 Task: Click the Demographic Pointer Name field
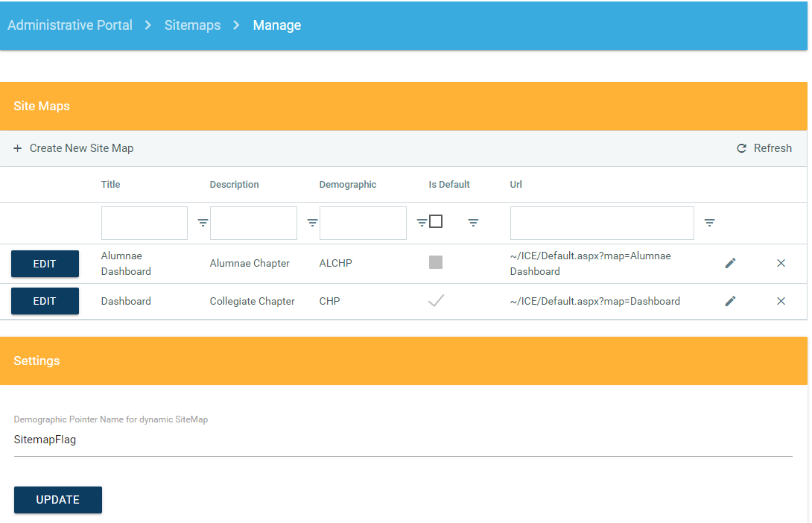(x=402, y=440)
